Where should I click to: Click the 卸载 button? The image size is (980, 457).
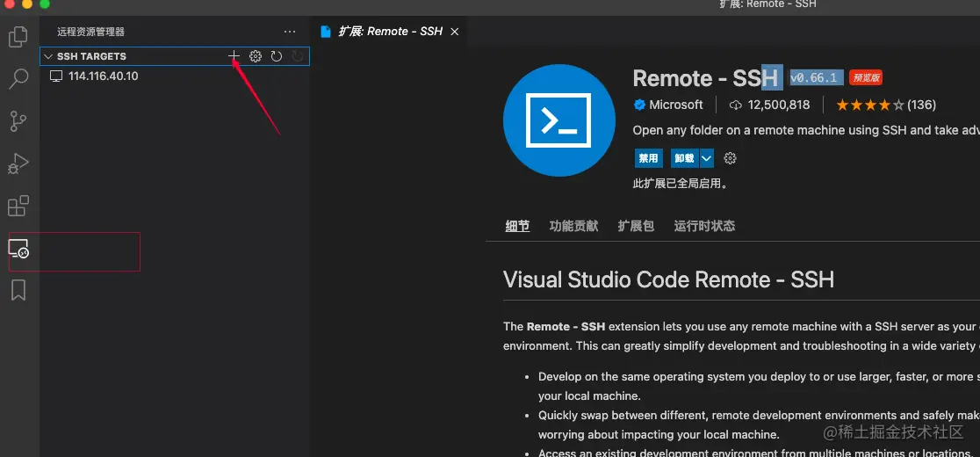(684, 158)
